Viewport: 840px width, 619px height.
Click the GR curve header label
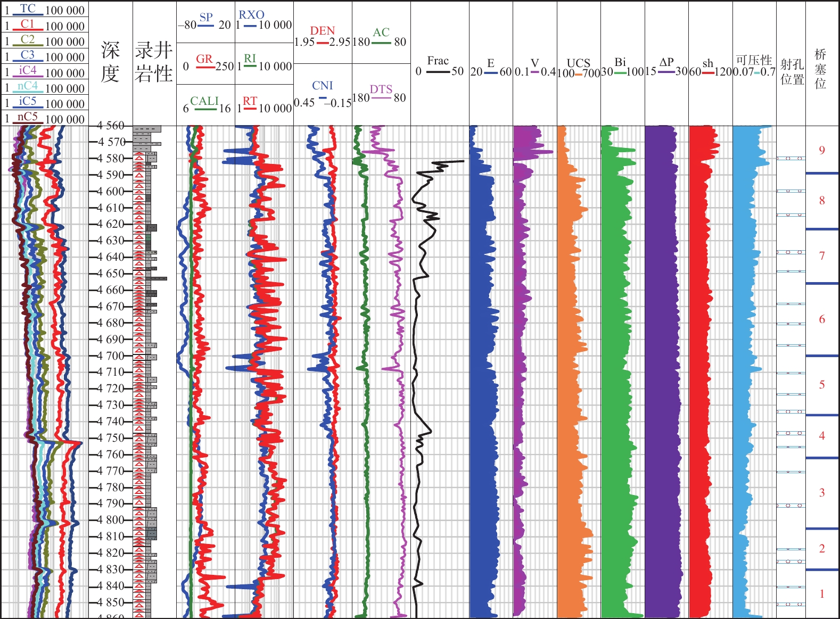[204, 60]
